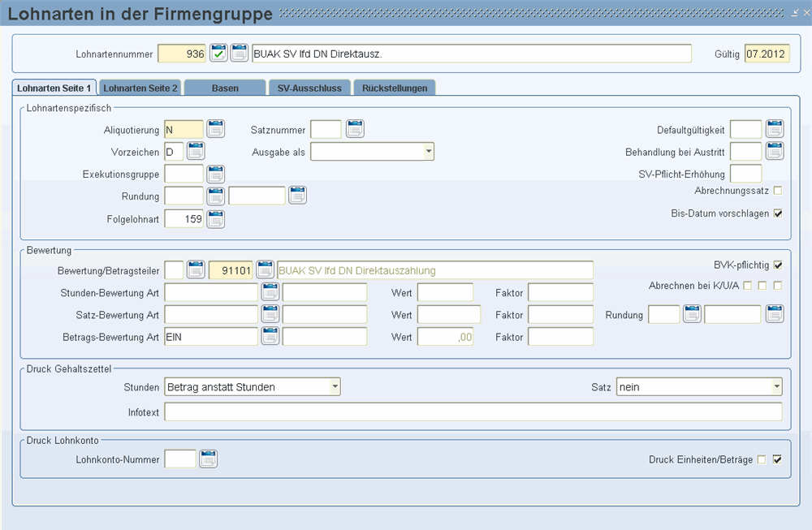This screenshot has height=530, width=812.
Task: Click the Stunden-Bewertung Art input field
Action: coord(211,292)
